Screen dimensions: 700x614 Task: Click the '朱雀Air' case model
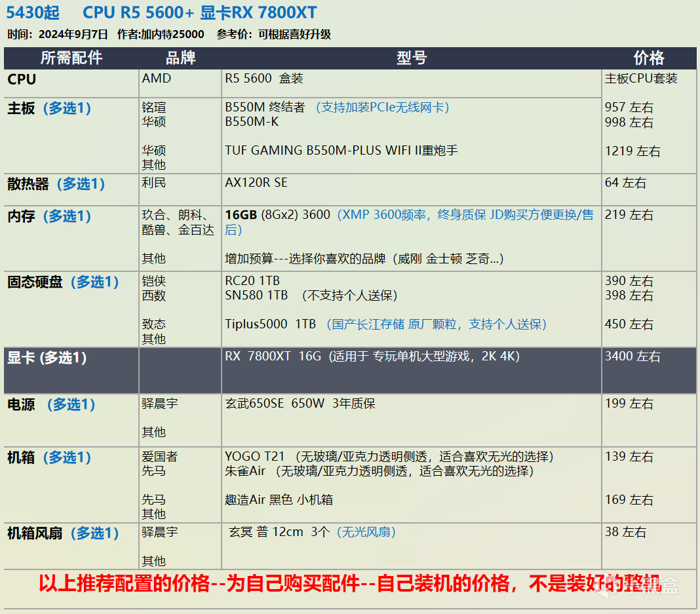click(245, 470)
